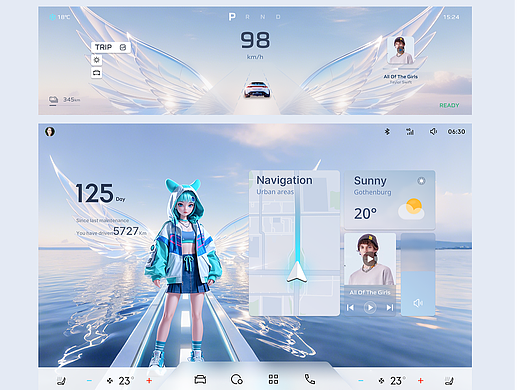Tap the brightness sun icon under TRIP
Screen dimensions: 520x390
coord(97,60)
